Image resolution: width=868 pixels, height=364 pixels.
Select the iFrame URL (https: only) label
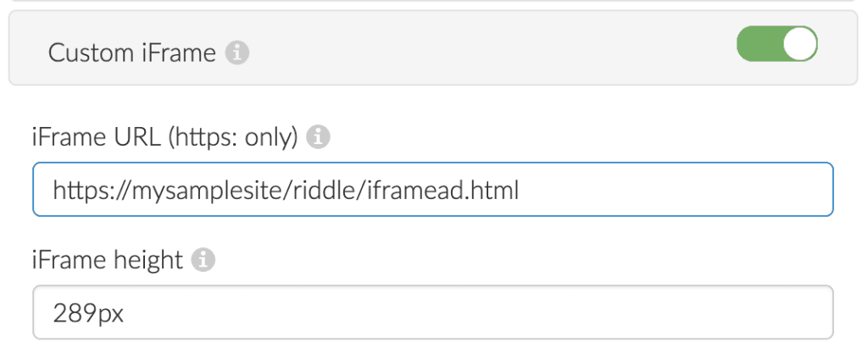[165, 138]
